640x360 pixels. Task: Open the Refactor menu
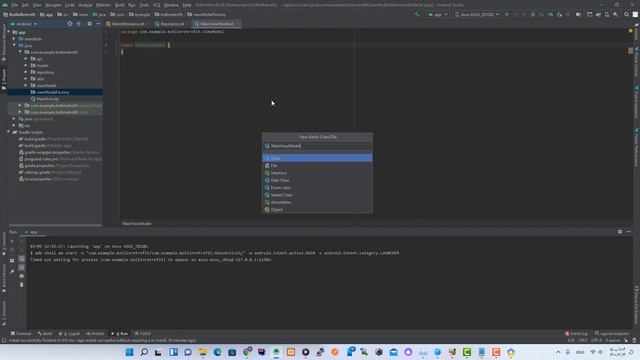(x=103, y=5)
